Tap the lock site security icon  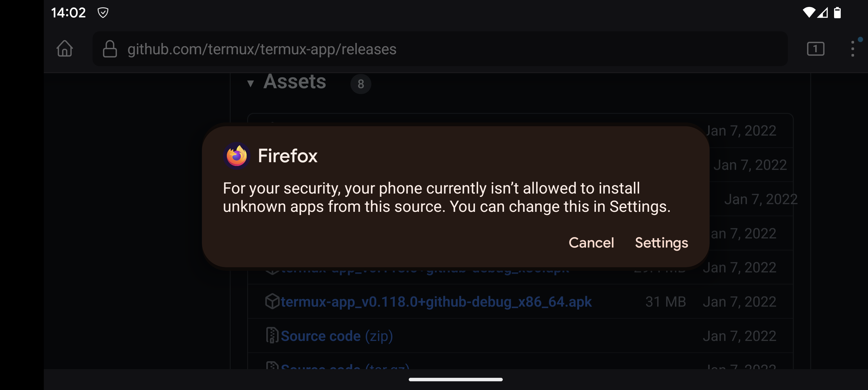[x=109, y=49]
